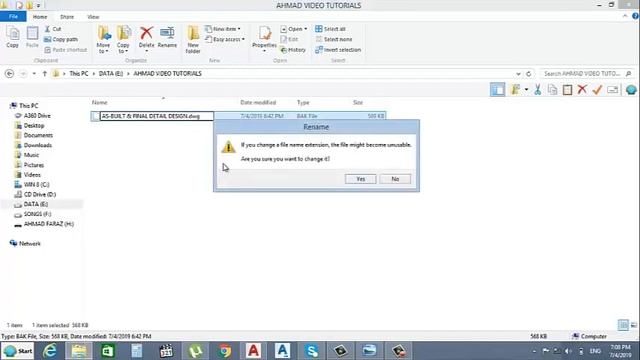Screen dimensions: 640x360
Task: Open the Move to dropdown
Action: point(103,40)
